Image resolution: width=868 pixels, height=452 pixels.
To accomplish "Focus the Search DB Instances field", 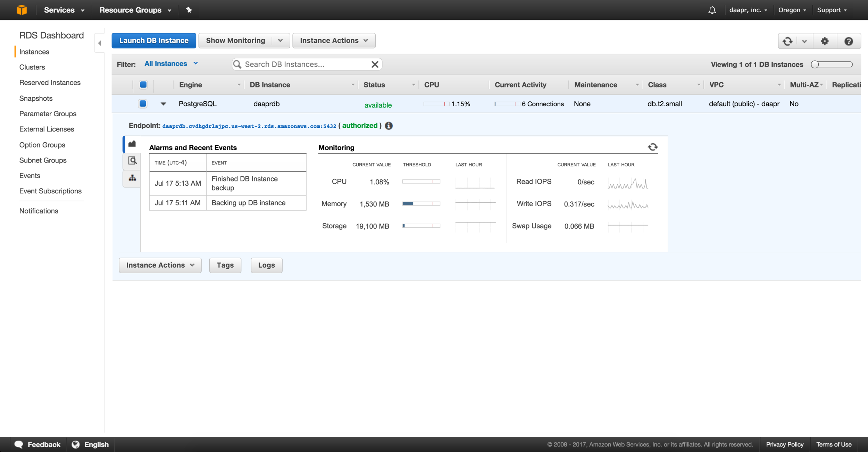I will click(307, 64).
